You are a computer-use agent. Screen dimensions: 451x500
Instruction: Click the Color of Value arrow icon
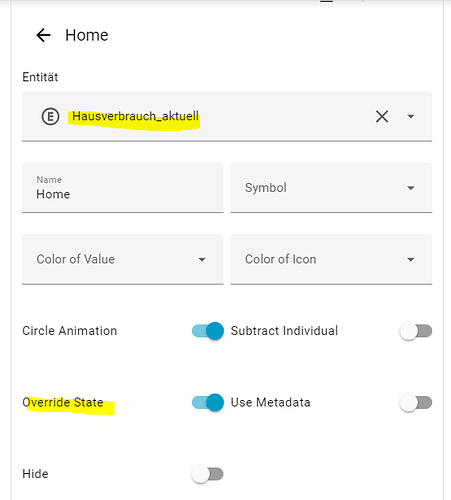coord(202,259)
